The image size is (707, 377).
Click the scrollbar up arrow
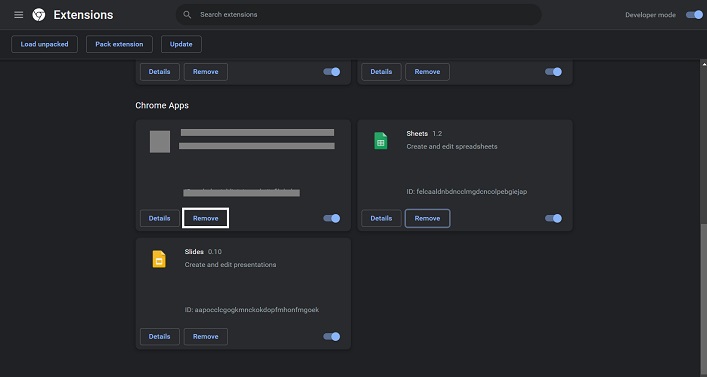tap(703, 64)
